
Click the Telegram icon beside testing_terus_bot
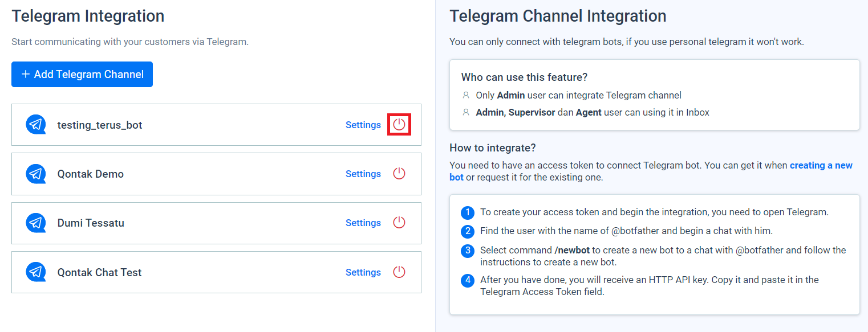pyautogui.click(x=36, y=124)
